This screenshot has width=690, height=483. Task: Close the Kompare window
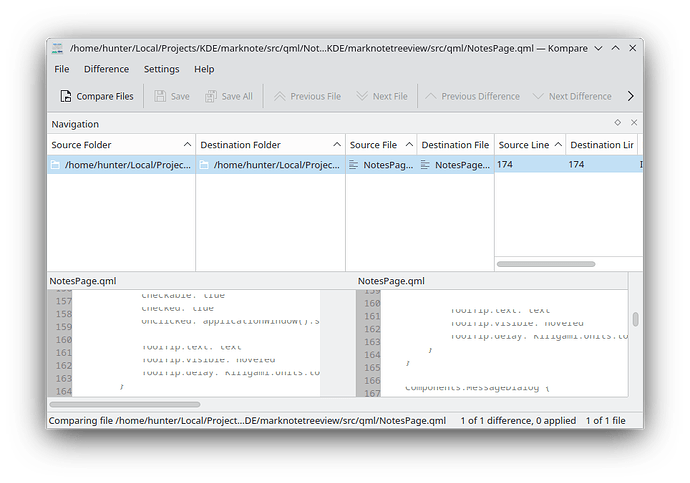(632, 48)
